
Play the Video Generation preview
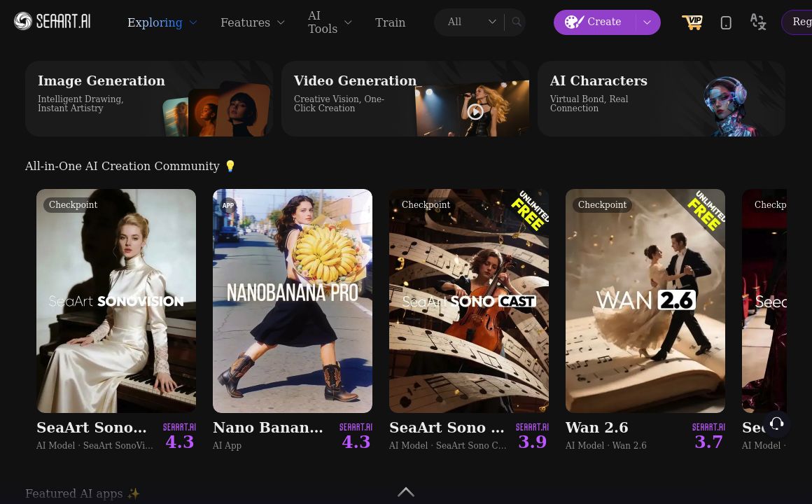coord(475,111)
